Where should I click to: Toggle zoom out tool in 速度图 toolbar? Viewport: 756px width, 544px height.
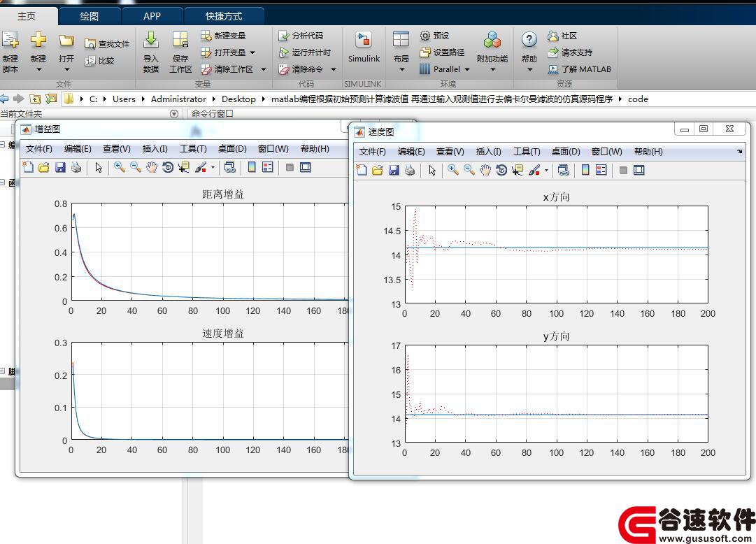coord(469,170)
